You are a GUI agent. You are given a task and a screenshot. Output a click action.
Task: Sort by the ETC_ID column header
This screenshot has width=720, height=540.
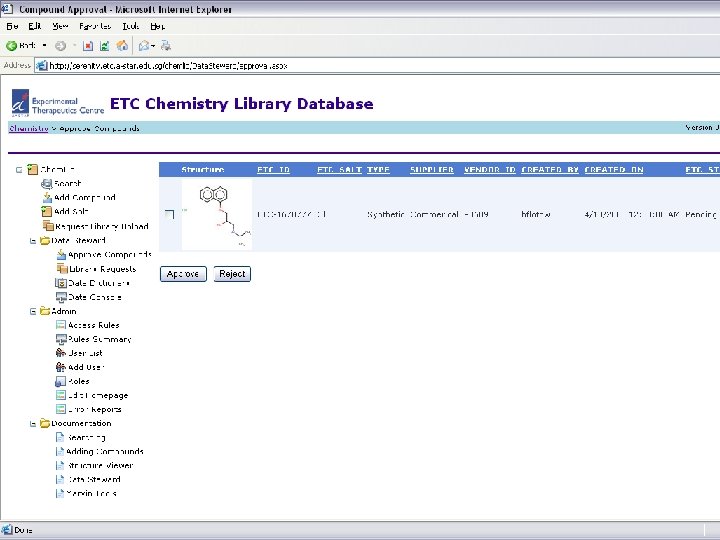273,170
